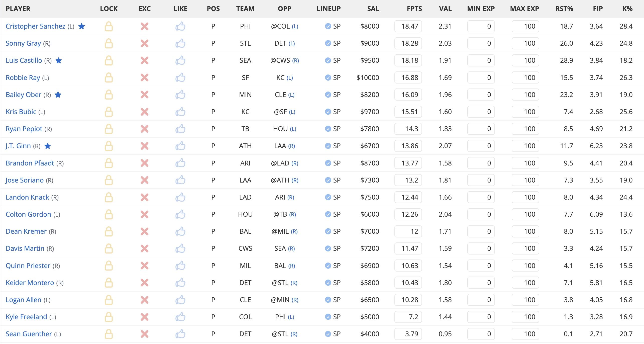Edit Sonny Gray min exposure field
This screenshot has width=644, height=344.
[481, 43]
